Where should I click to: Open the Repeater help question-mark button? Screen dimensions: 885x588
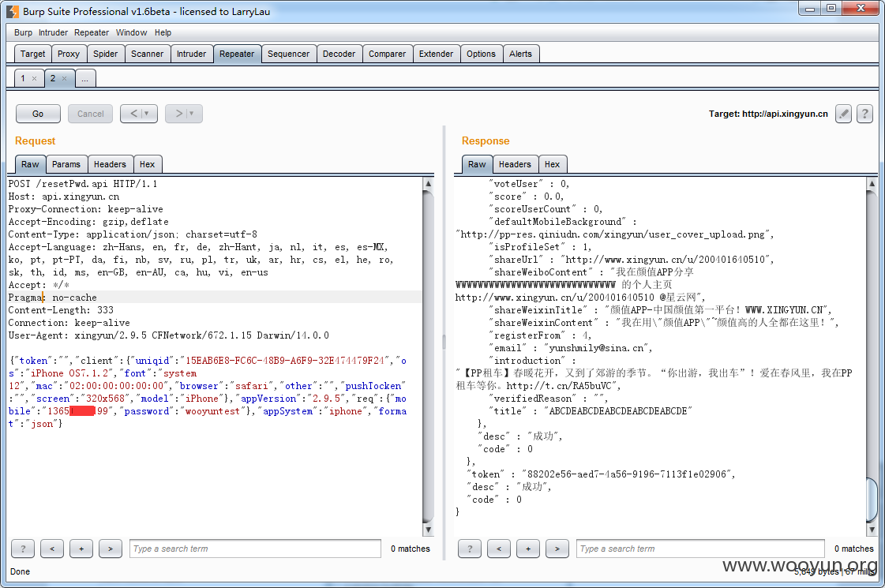[864, 114]
